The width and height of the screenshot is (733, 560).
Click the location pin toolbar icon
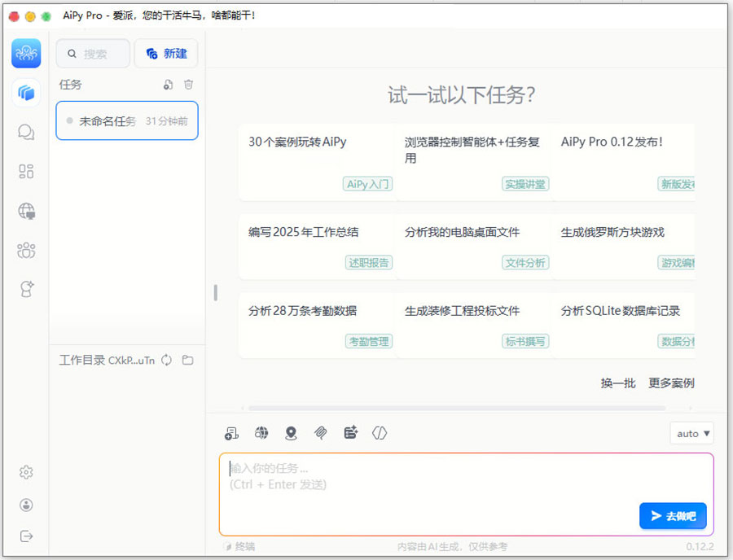click(x=291, y=433)
